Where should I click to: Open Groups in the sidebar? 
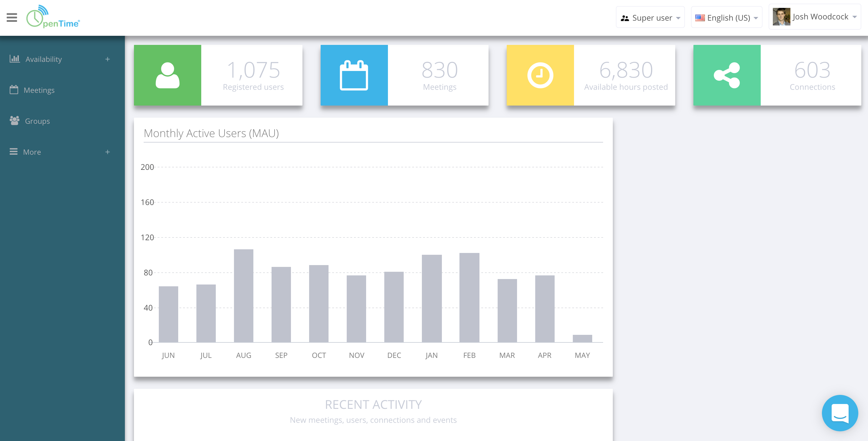pyautogui.click(x=37, y=121)
